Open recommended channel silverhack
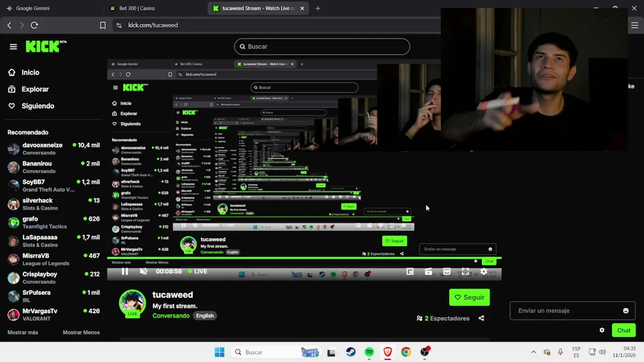Image resolution: width=644 pixels, height=362 pixels. (53, 204)
